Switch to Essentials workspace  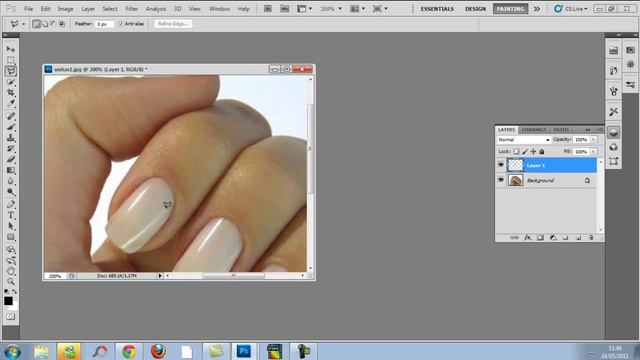(437, 9)
